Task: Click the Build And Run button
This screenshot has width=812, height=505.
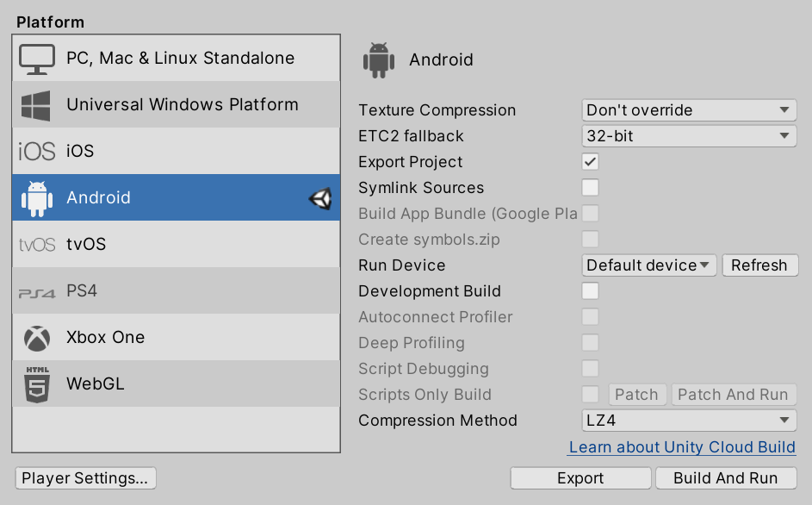Action: 726,478
